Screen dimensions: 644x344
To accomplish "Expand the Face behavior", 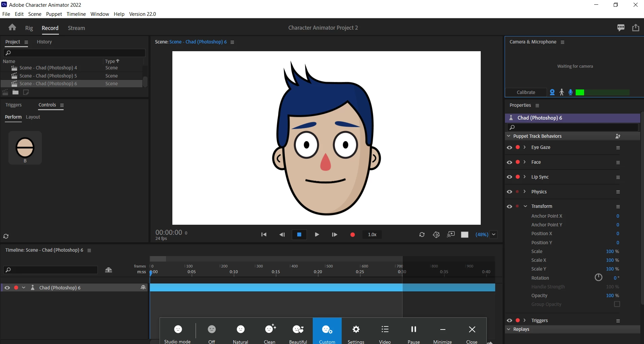I will point(524,162).
